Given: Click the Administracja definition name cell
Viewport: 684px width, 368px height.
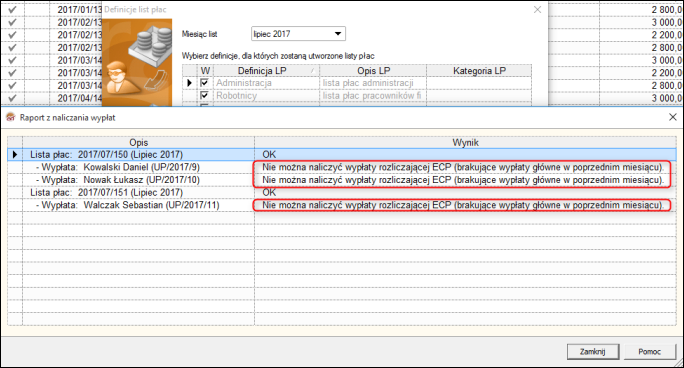Looking at the screenshot, I should click(266, 82).
